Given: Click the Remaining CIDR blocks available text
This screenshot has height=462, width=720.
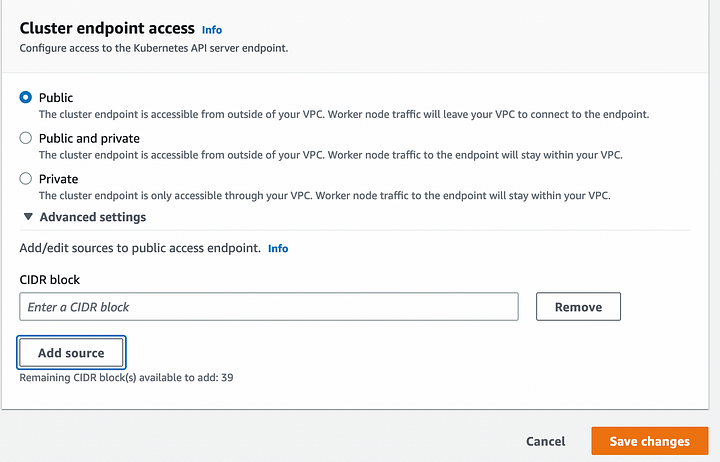Looking at the screenshot, I should click(126, 377).
